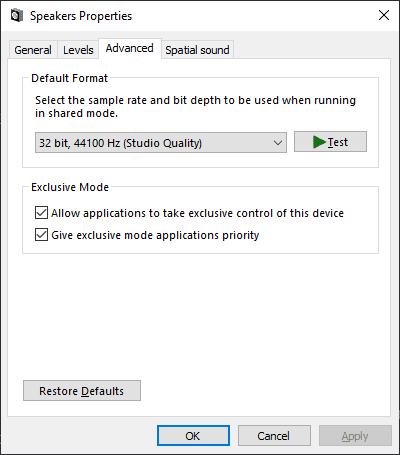Select the Advanced tab
This screenshot has height=455, width=400.
tap(130, 48)
